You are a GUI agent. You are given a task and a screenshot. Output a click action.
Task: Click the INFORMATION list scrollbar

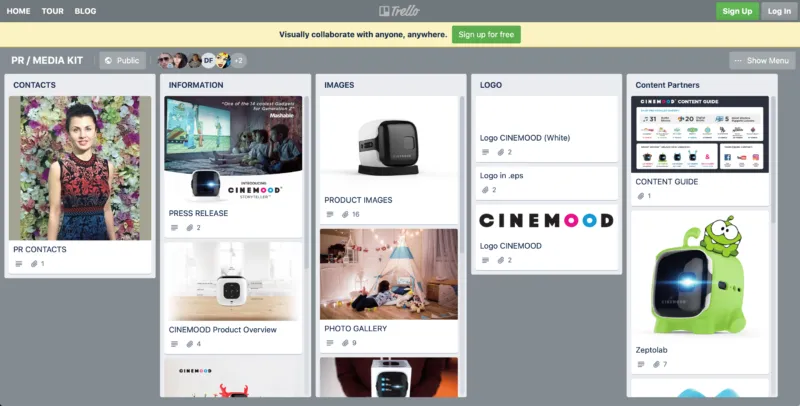[307, 183]
